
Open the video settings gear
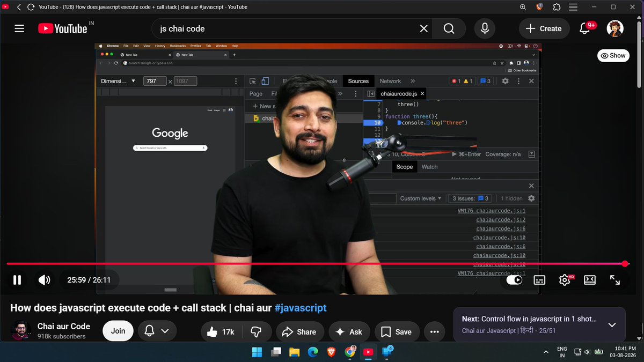coord(565,279)
